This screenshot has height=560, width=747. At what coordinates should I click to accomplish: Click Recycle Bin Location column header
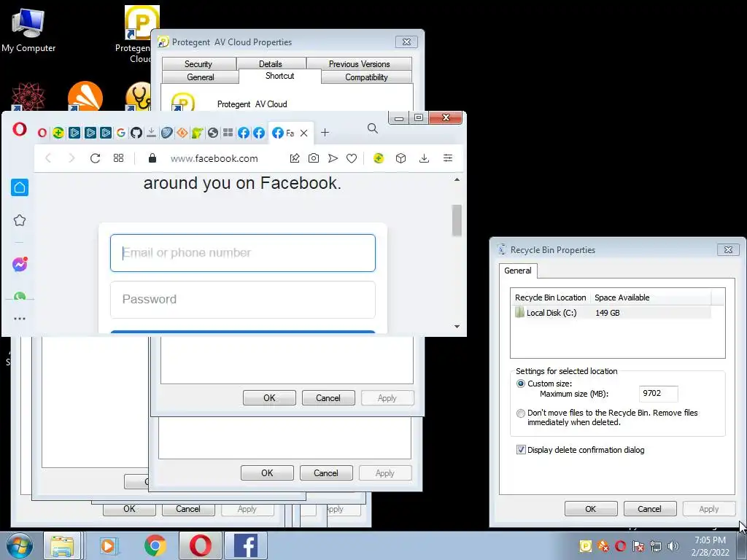[x=550, y=297]
